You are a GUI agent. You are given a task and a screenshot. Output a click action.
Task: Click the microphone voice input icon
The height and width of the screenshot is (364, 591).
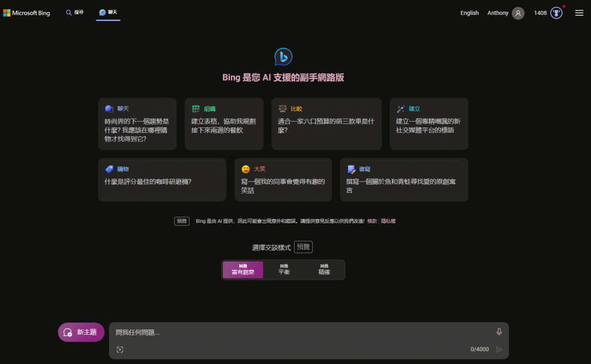coord(499,332)
